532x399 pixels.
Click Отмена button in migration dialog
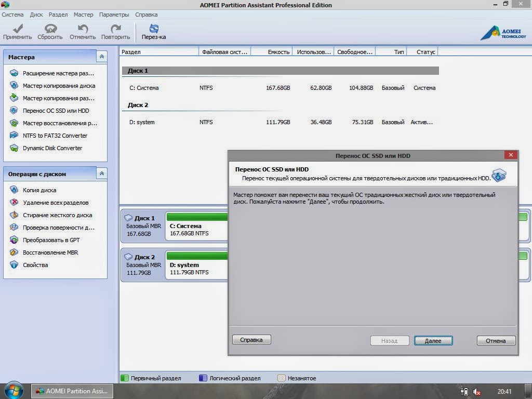tap(496, 341)
